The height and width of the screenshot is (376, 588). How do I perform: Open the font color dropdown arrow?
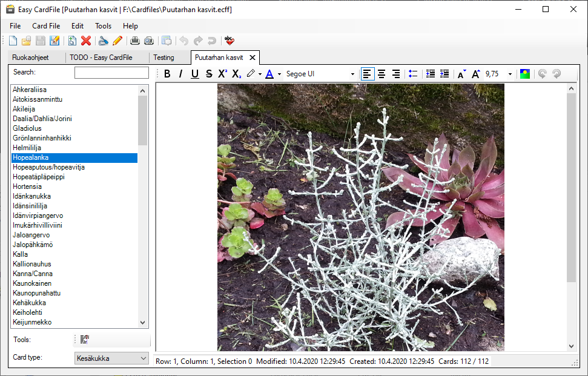(279, 74)
